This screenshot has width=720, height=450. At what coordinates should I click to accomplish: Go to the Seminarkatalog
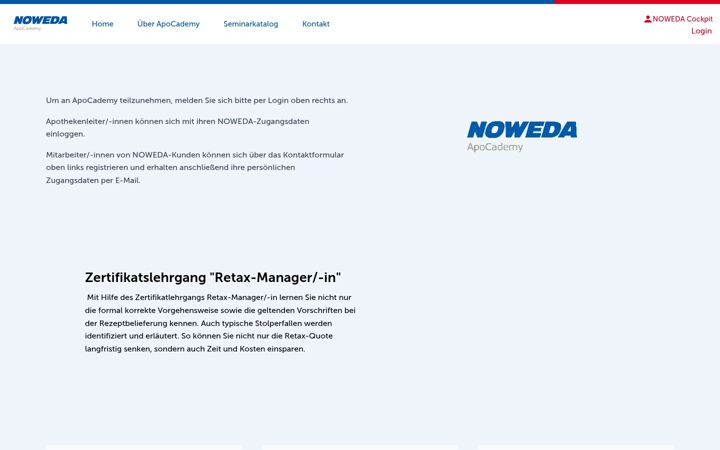coord(251,24)
